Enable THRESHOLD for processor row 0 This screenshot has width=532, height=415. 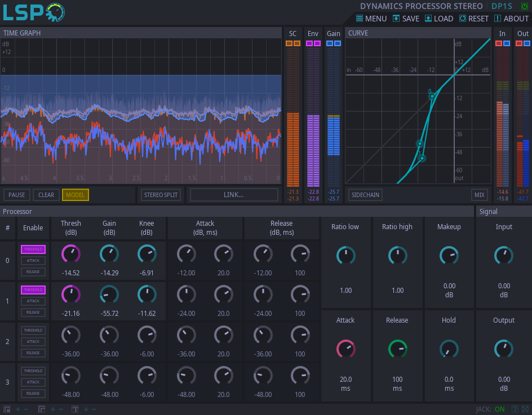pos(33,249)
